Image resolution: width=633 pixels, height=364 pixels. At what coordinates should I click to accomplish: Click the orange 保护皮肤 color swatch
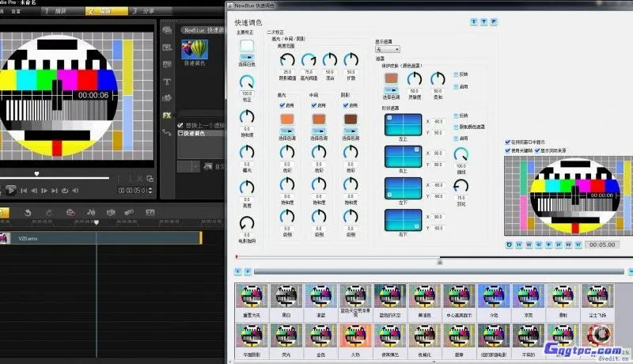pyautogui.click(x=391, y=78)
